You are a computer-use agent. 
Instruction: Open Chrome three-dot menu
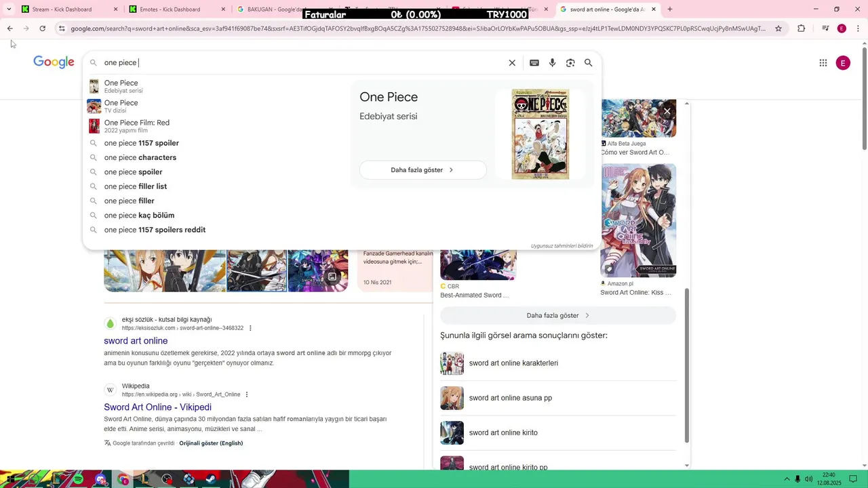pyautogui.click(x=858, y=28)
